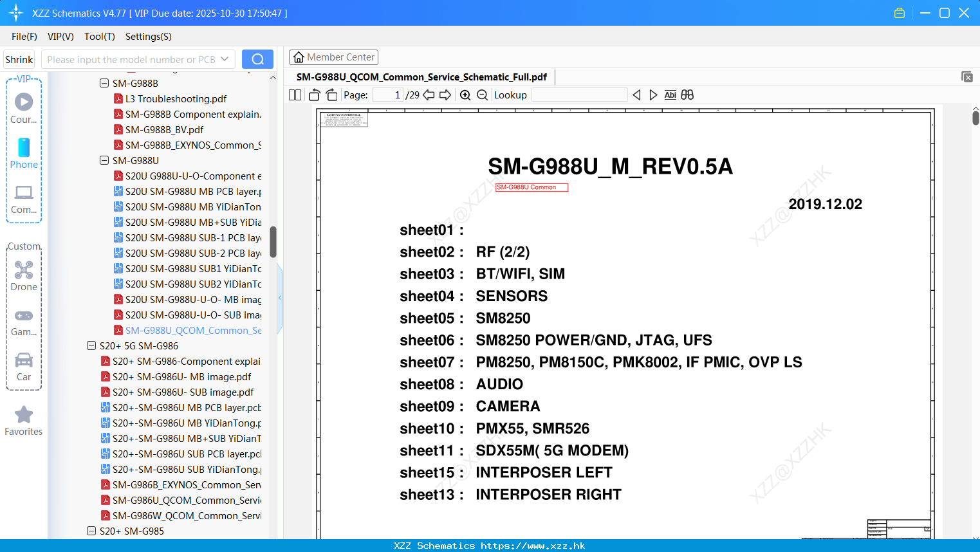
Task: Find next lookup result
Action: (x=653, y=95)
